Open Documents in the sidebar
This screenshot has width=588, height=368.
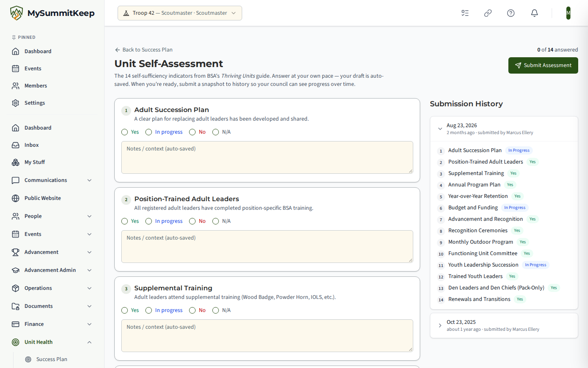(x=52, y=306)
